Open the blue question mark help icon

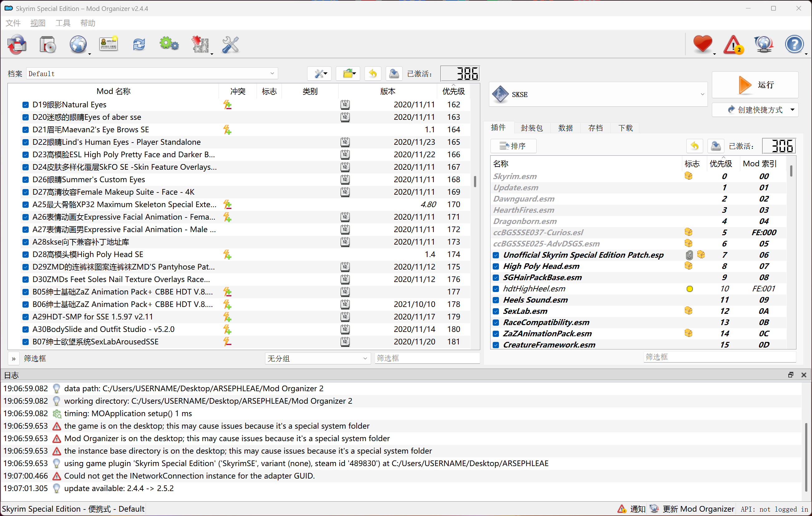tap(795, 44)
